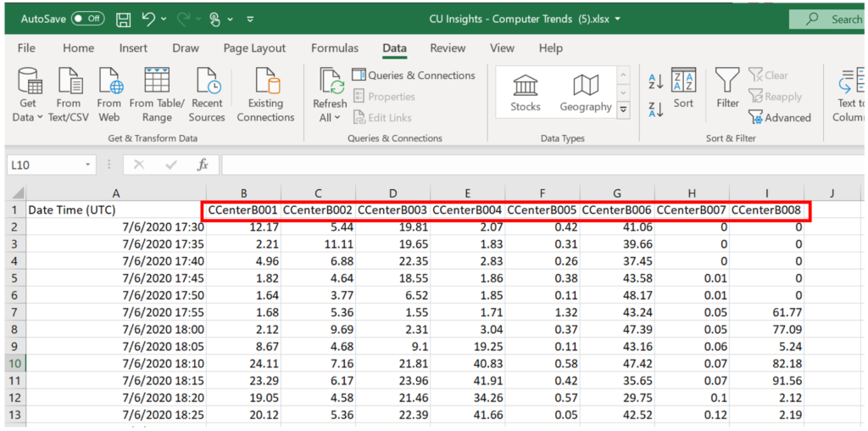This screenshot has height=431, width=868.
Task: Open the Sort dialog button
Action: coord(684,88)
